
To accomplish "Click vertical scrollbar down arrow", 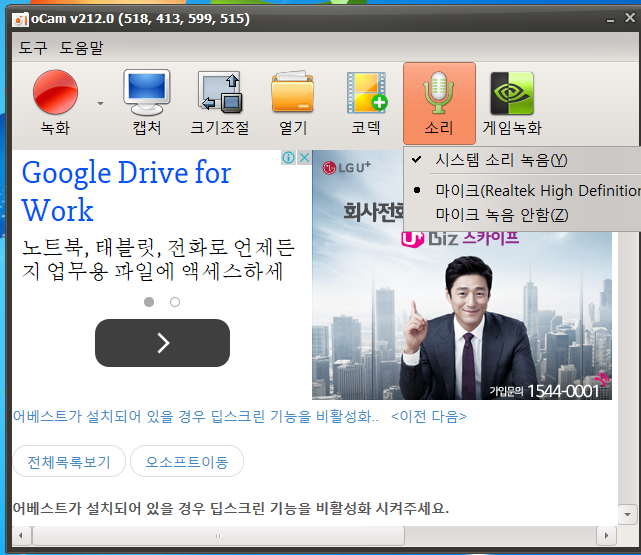I will [628, 515].
